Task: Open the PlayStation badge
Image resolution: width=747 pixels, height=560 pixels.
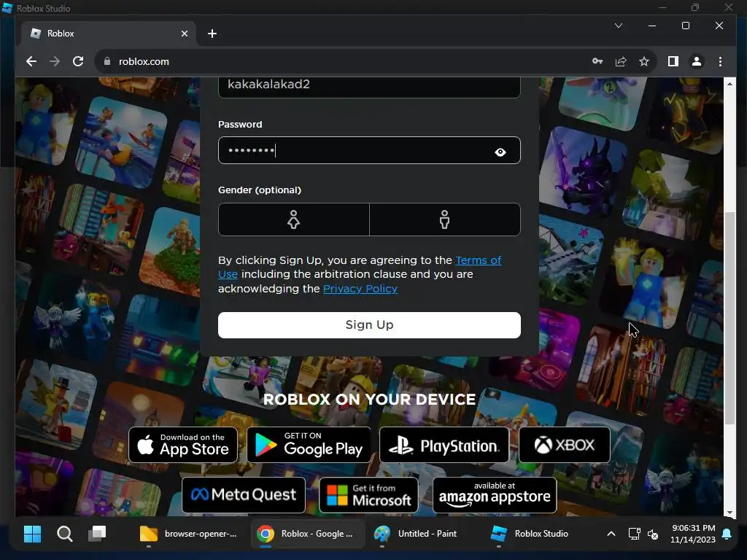Action: click(x=444, y=445)
